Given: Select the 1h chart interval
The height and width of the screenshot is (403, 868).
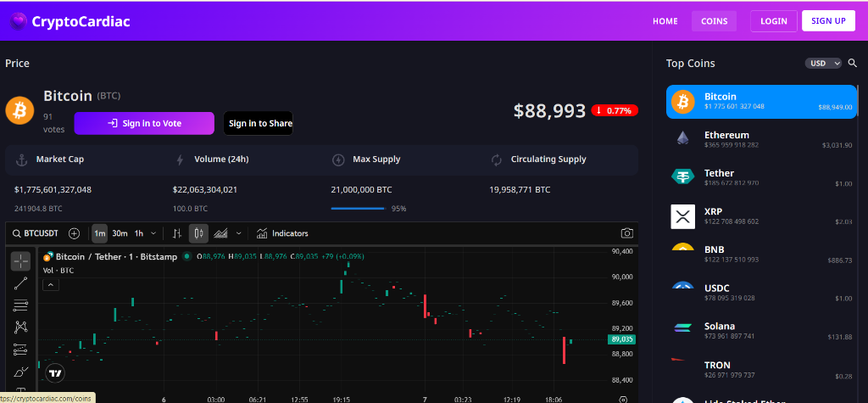Looking at the screenshot, I should coord(139,233).
